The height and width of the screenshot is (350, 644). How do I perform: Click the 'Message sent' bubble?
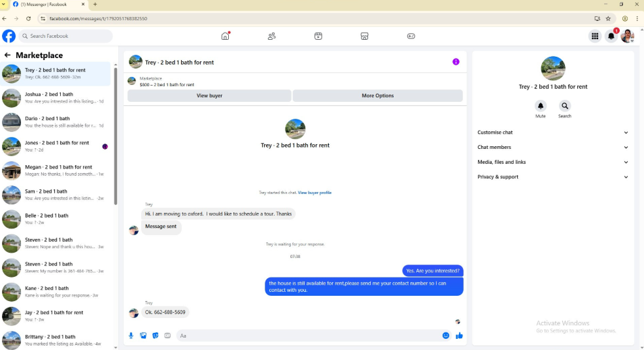pos(161,227)
